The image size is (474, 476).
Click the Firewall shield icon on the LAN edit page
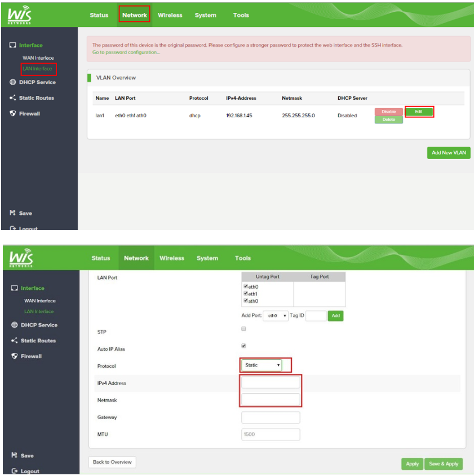pyautogui.click(x=15, y=356)
